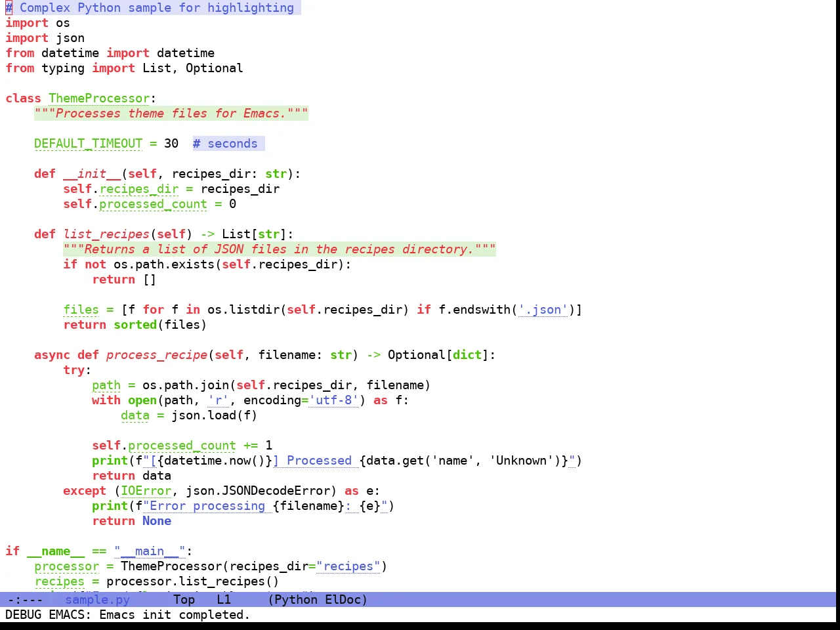Click the '.json' string literal
840x630 pixels.
[543, 310]
